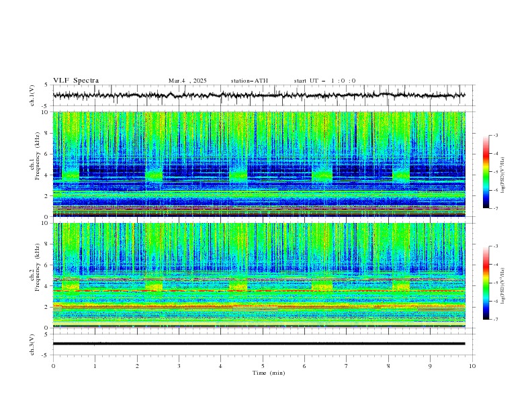Image resolution: width=532 pixels, height=411 pixels.
Task: Click the lower color bar's log(PSD) label
Action: (502, 285)
